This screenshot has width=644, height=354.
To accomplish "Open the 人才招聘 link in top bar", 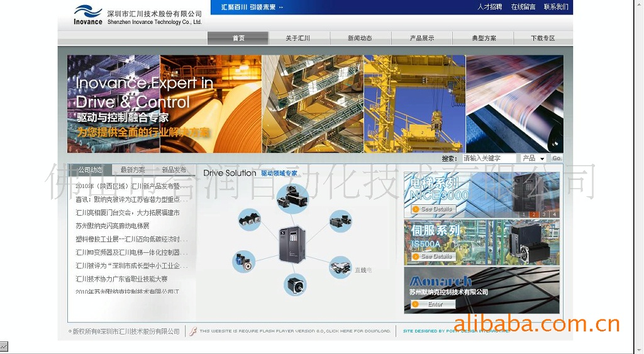I will tap(489, 7).
